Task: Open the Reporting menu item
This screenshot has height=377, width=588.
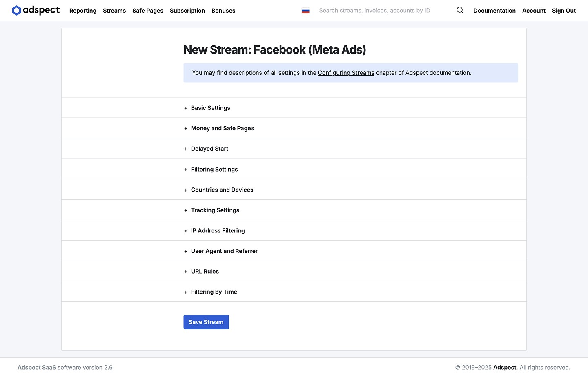Action: coord(83,11)
